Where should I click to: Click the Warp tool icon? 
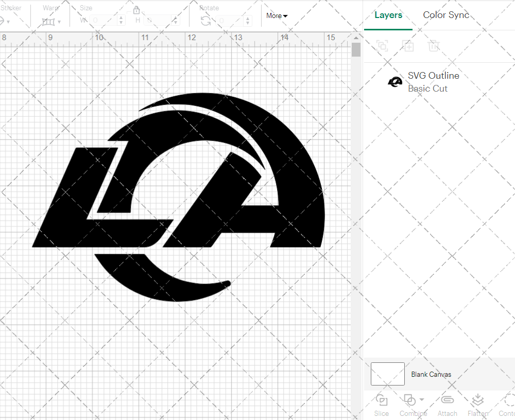coord(49,22)
